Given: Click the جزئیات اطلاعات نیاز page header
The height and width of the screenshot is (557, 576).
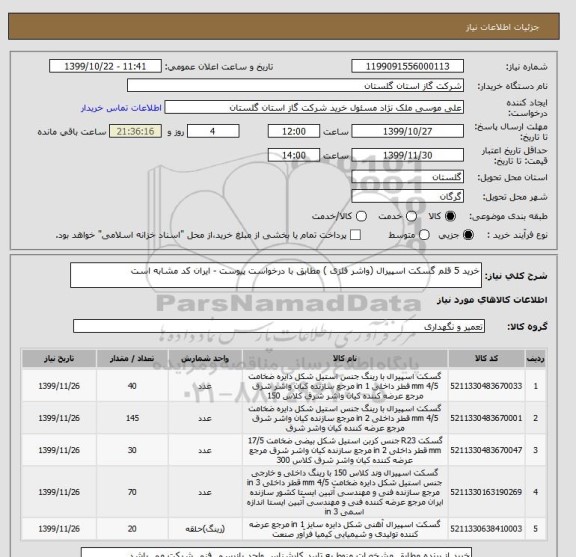Looking at the screenshot, I should point(502,28).
